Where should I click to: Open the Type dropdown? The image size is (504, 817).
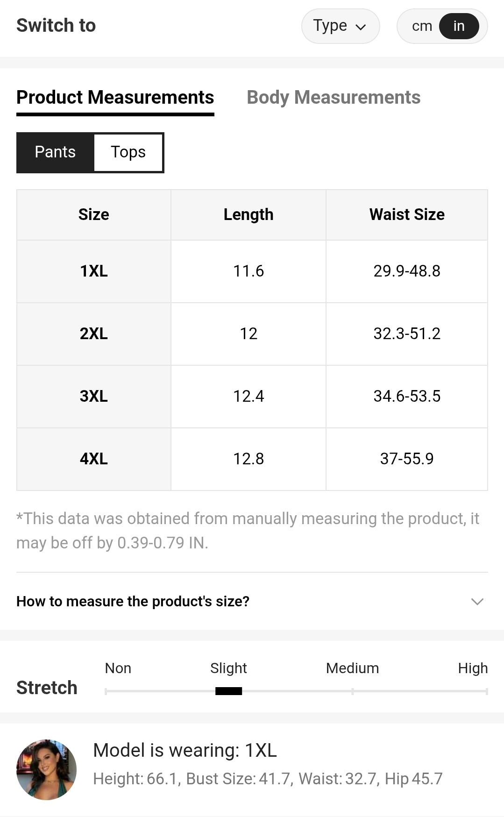coord(340,26)
